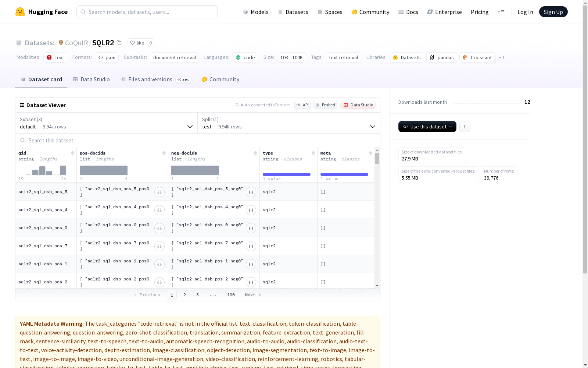Click the Embed button

[325, 105]
